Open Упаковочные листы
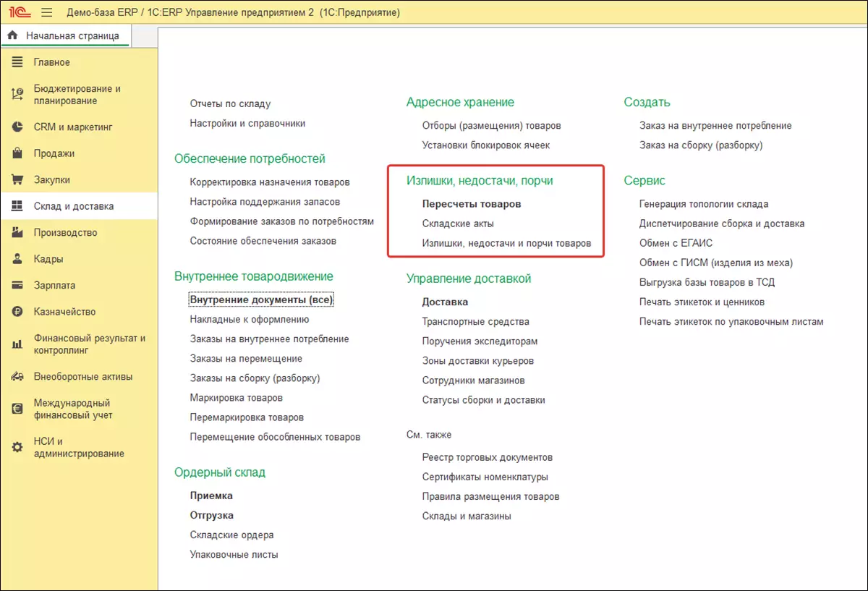Viewport: 868px width, 591px height. (234, 555)
